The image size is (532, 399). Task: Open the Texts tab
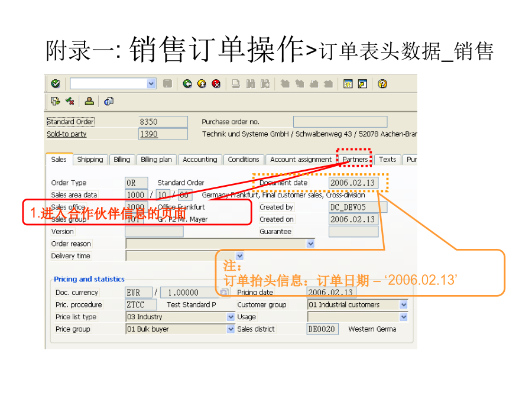(x=387, y=160)
